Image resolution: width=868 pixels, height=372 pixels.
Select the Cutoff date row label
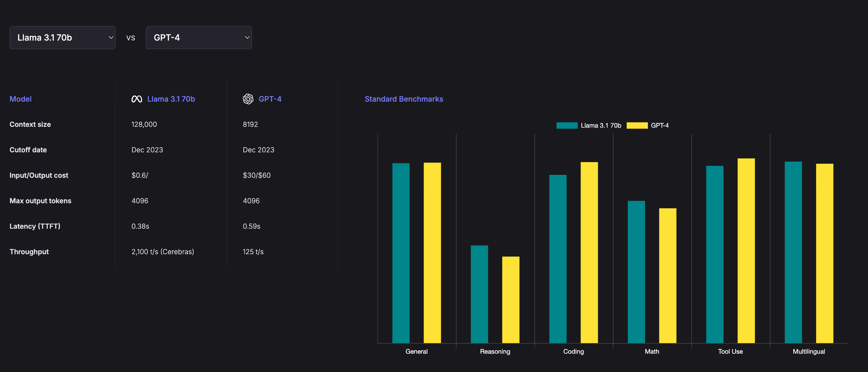coord(28,150)
